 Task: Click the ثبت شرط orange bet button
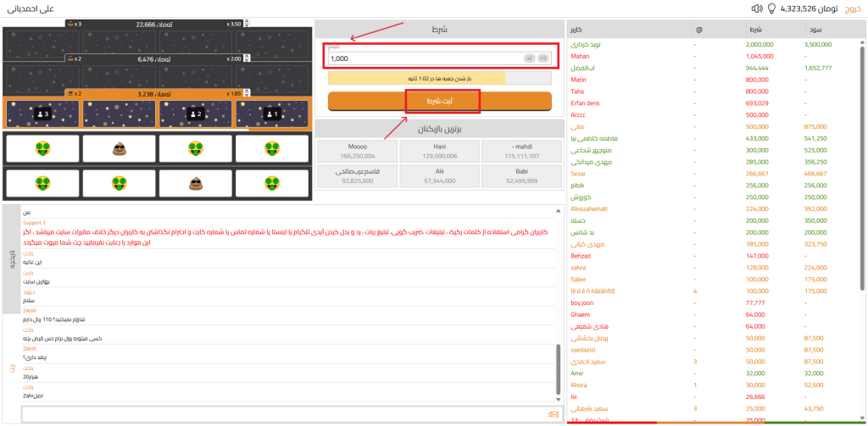click(x=440, y=102)
